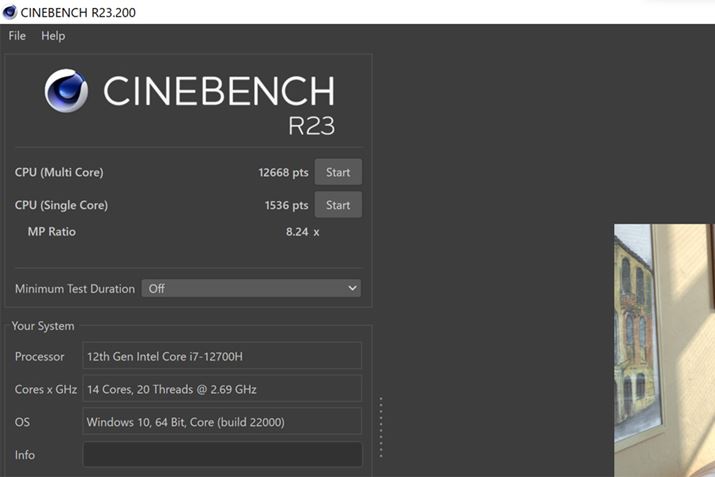The image size is (715, 477).
Task: Click the Cores x GHz field
Action: [x=222, y=389]
